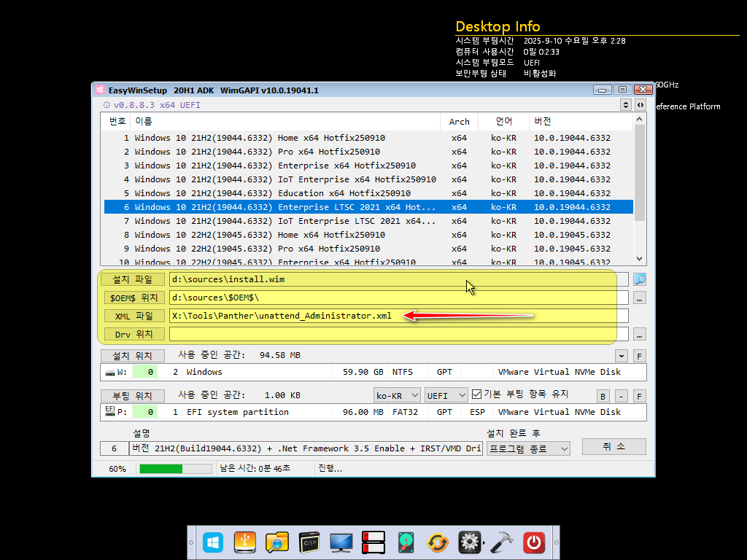This screenshot has width=747, height=560.
Task: Cancel installation with 취 소 button
Action: click(614, 447)
